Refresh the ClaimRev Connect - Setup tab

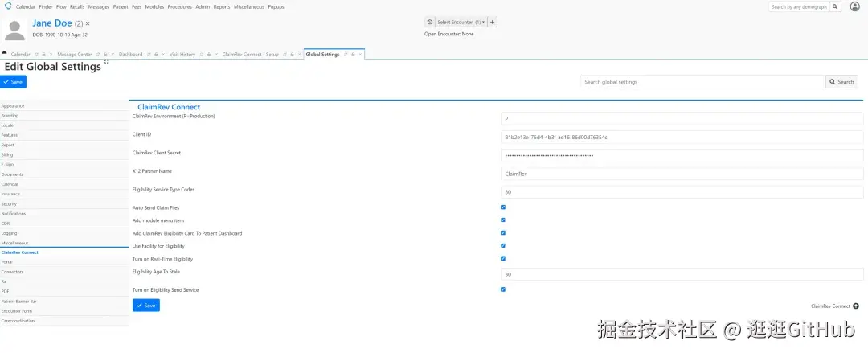point(285,55)
